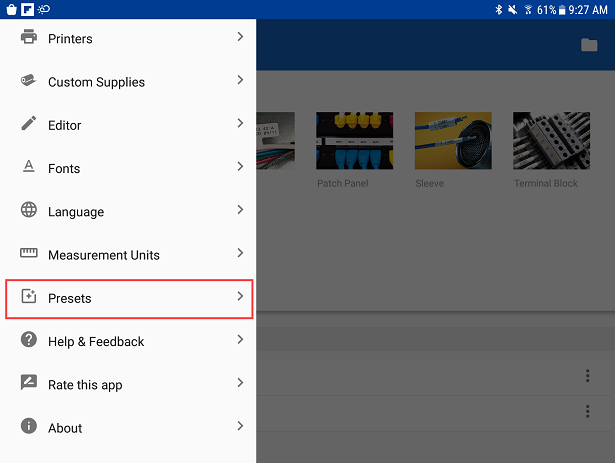Expand the Fonts chevron arrow
615x463 pixels.
click(240, 167)
